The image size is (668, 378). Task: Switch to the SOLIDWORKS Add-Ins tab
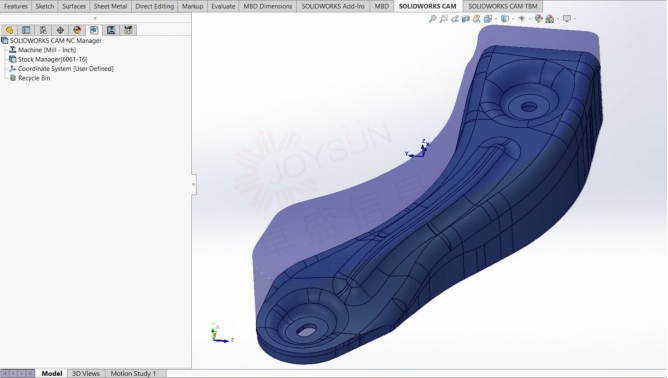[x=333, y=6]
